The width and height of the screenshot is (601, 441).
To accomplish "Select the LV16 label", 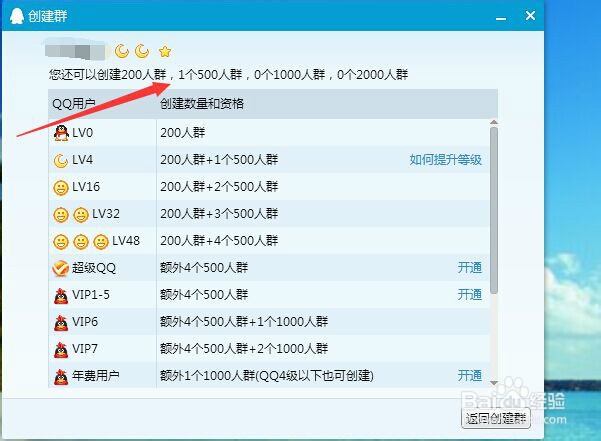I will [x=86, y=187].
